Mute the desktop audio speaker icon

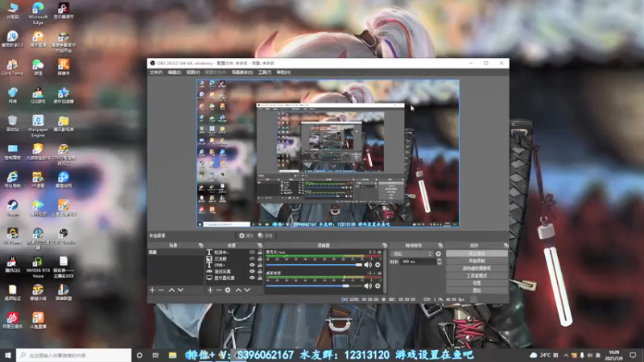point(368,286)
